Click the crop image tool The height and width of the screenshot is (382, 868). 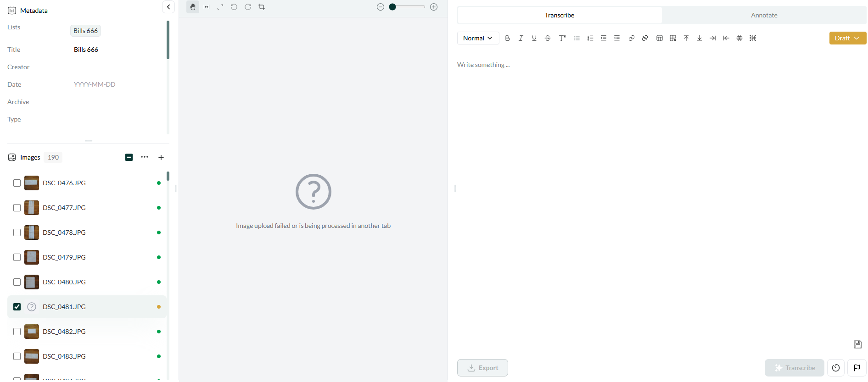tap(262, 7)
